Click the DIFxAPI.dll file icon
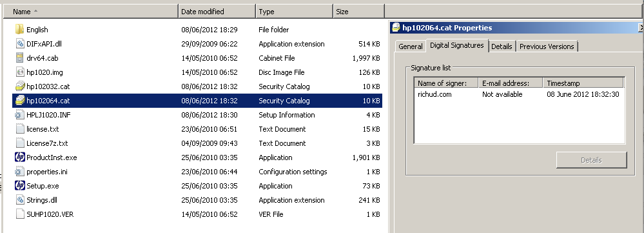 pyautogui.click(x=20, y=43)
